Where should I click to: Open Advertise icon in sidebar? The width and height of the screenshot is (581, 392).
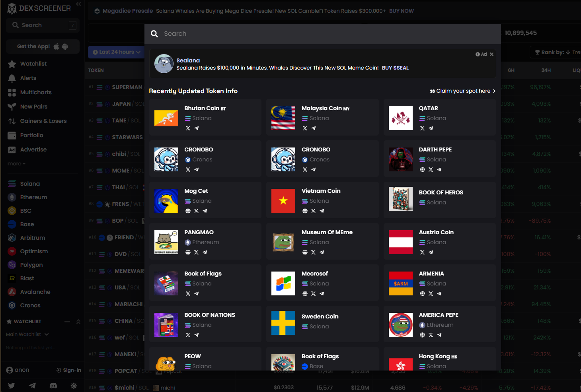coord(12,149)
